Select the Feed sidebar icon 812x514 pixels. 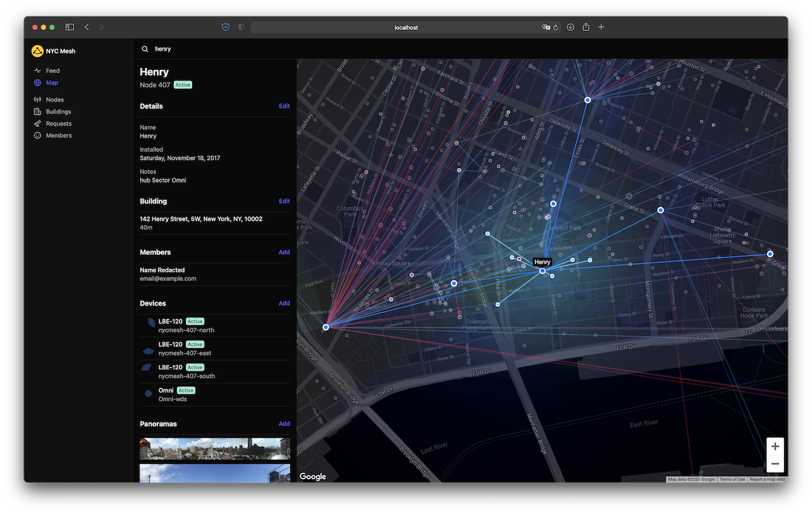pyautogui.click(x=38, y=70)
